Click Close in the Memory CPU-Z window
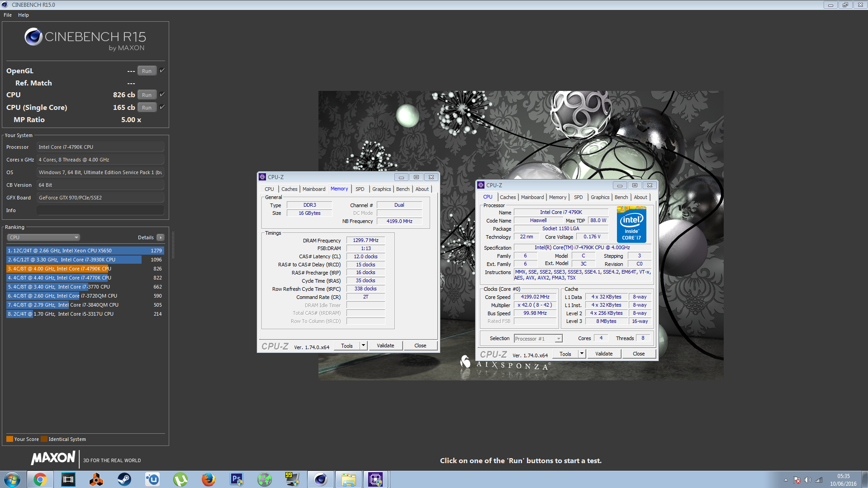 point(420,346)
